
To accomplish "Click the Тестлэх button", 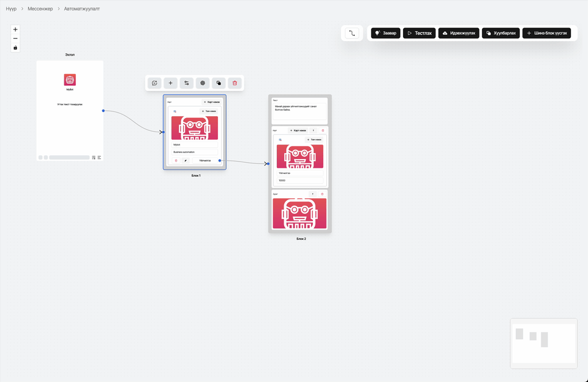I will pos(419,33).
